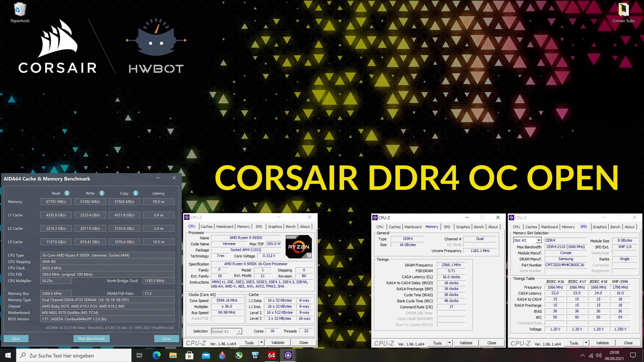Click Tools button in CPU-Z CPU window
Screen dimensions: 644x362
[249, 343]
